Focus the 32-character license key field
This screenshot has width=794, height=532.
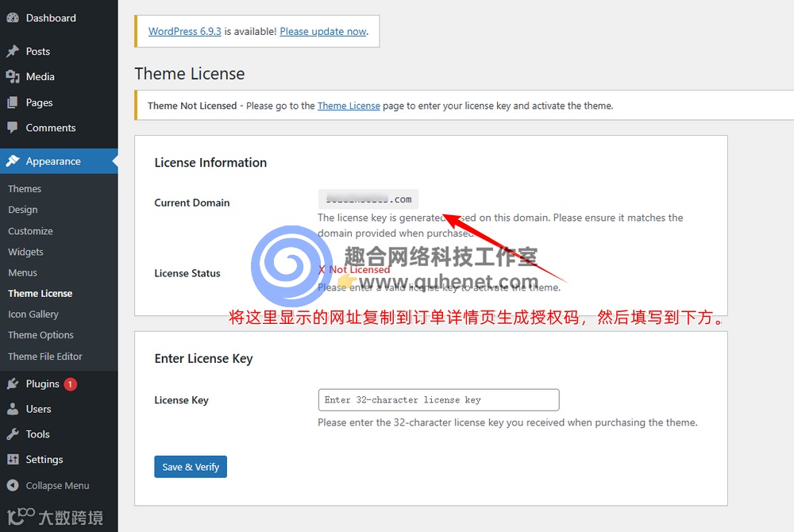438,400
